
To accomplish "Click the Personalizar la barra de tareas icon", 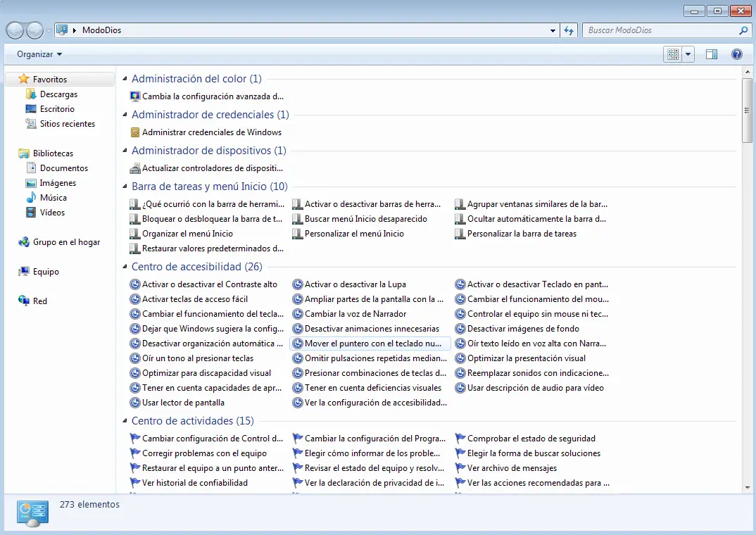I will tap(460, 234).
